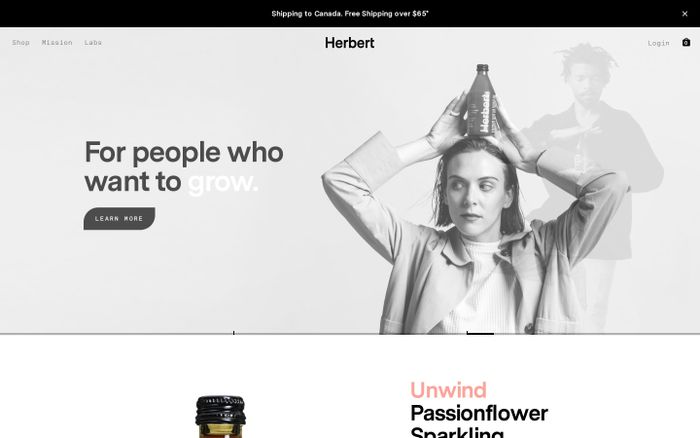Click the white word "grow."
Image resolution: width=700 pixels, height=438 pixels.
click(x=223, y=182)
